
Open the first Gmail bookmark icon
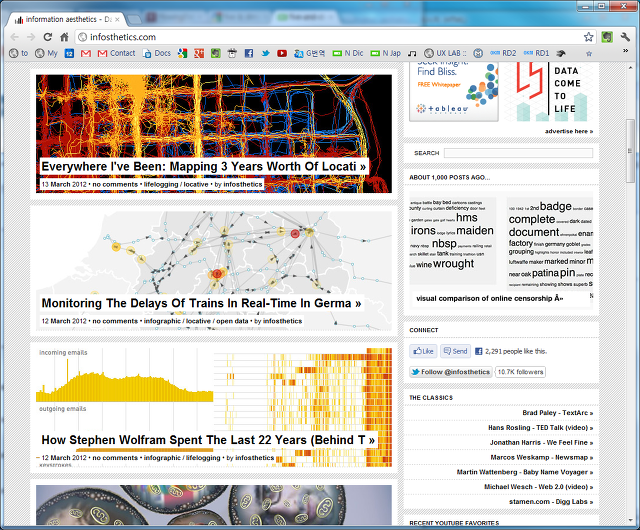[x=86, y=53]
